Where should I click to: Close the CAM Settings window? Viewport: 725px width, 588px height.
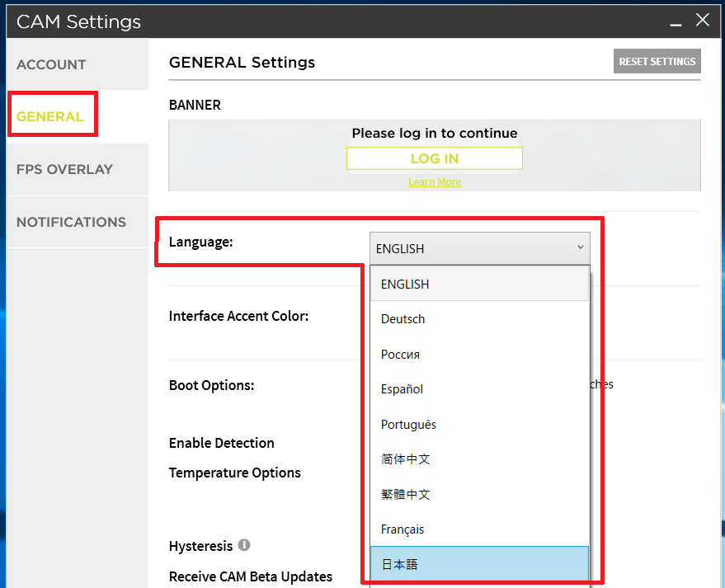(x=703, y=20)
